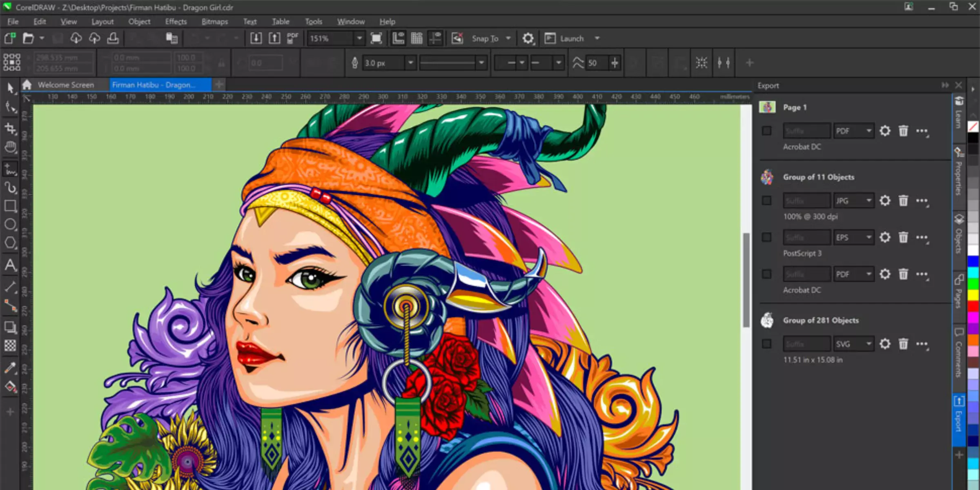
Task: Open the Object menu
Action: point(139,22)
